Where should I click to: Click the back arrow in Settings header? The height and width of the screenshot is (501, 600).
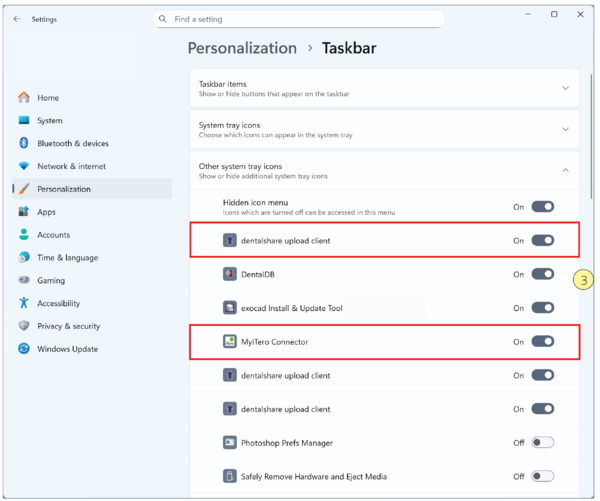click(x=16, y=19)
